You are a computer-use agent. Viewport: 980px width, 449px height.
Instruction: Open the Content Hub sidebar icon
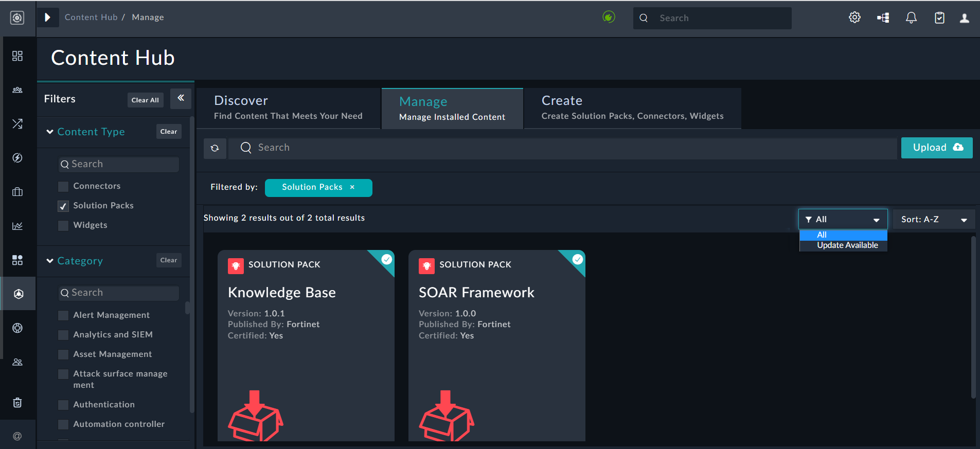click(19, 294)
